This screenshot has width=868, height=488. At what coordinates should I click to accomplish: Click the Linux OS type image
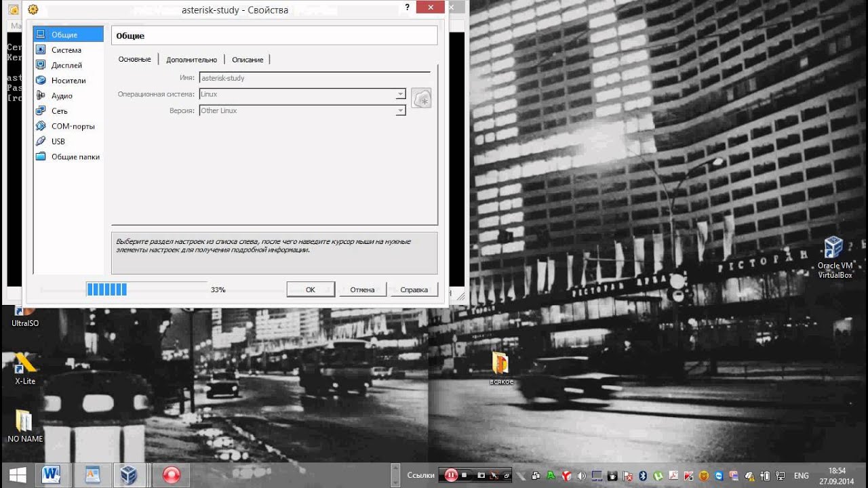pyautogui.click(x=421, y=98)
